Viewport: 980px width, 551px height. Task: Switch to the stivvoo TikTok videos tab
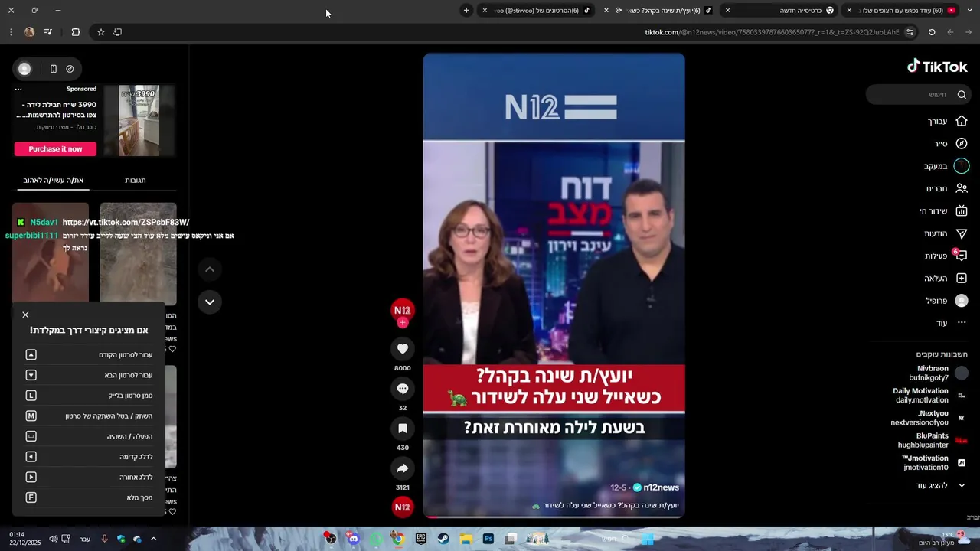pos(536,11)
